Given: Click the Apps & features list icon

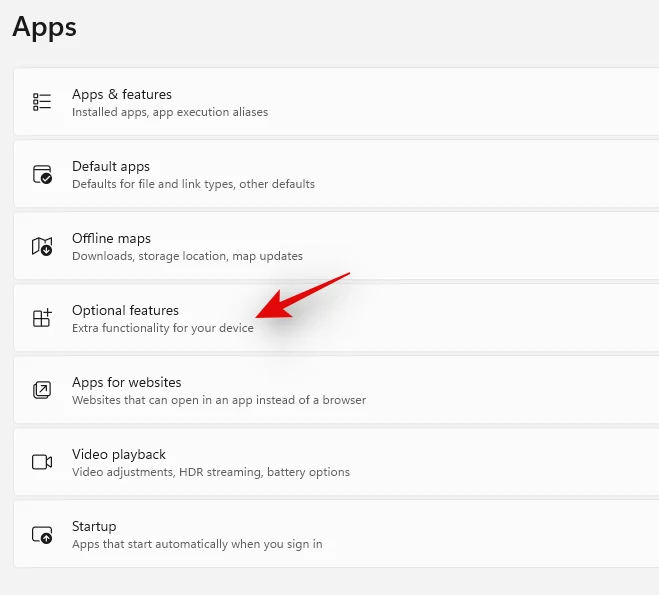Looking at the screenshot, I should coord(42,102).
